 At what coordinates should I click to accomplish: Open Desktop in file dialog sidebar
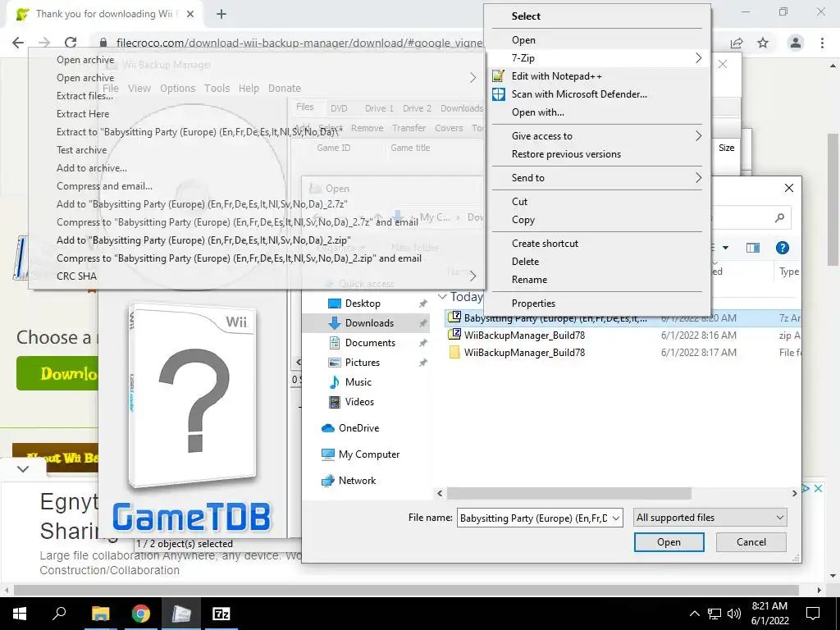[363, 304]
